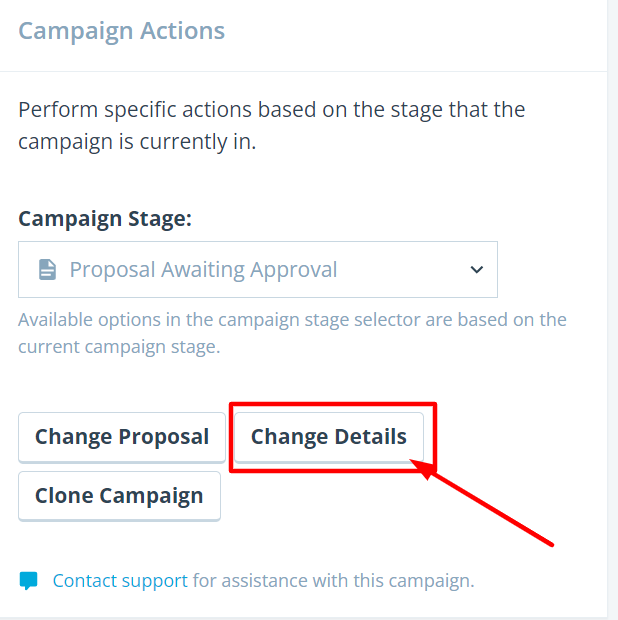The height and width of the screenshot is (620, 618).
Task: Click the 'for assistance with this campaign' text
Action: (x=333, y=581)
